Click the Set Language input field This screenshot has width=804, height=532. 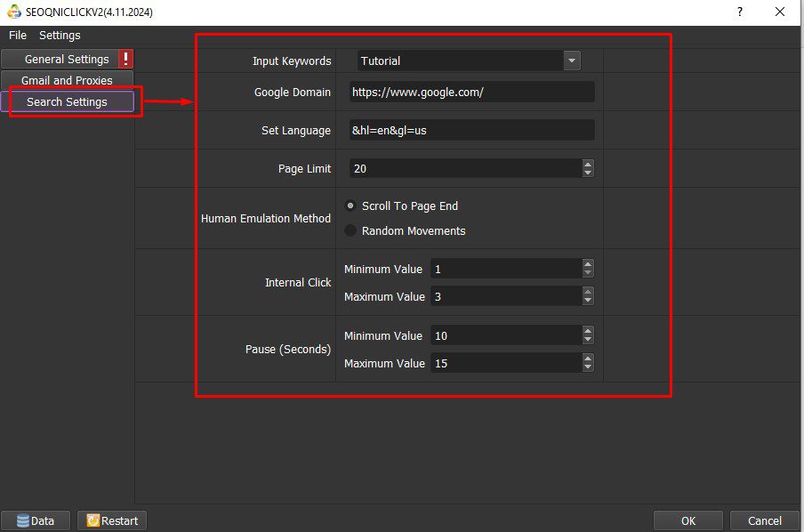coord(471,130)
